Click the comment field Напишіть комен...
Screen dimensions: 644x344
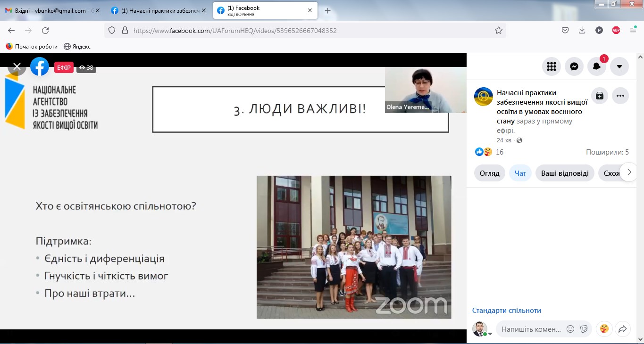[x=531, y=329]
